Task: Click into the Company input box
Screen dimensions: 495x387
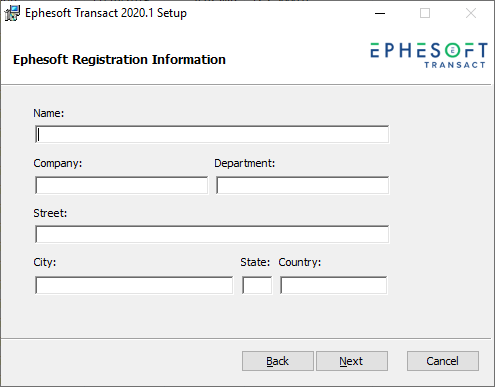Action: 121,185
